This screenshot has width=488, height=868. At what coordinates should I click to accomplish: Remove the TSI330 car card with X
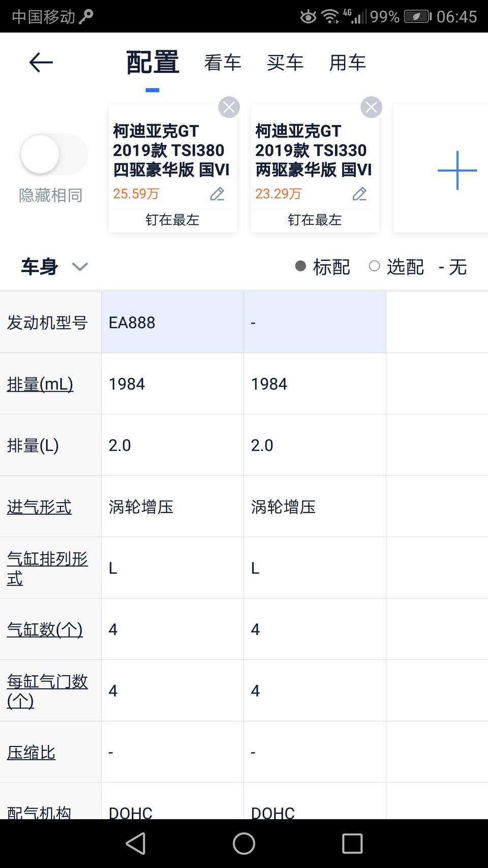pyautogui.click(x=371, y=107)
